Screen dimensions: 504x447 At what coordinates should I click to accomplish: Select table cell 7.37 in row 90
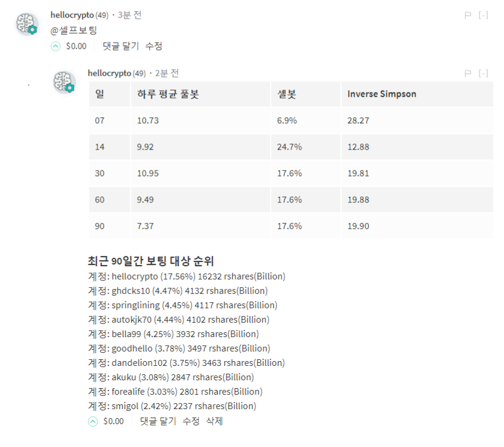200,226
